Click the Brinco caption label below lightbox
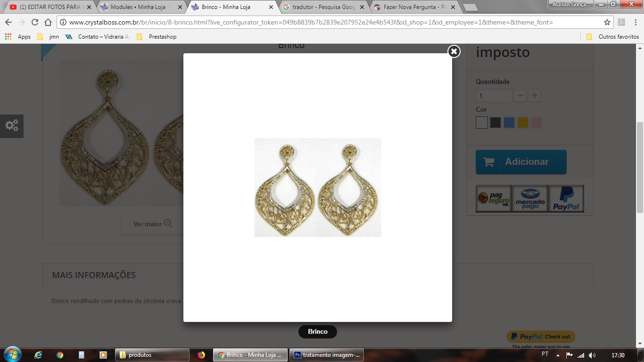 [318, 332]
